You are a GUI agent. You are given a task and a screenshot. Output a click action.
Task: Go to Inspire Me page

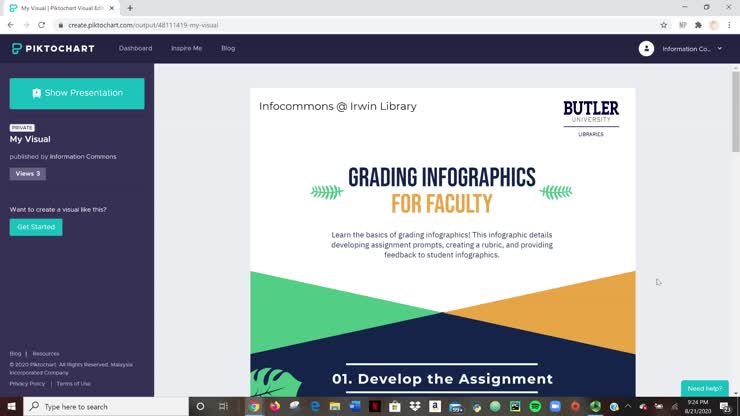click(186, 48)
